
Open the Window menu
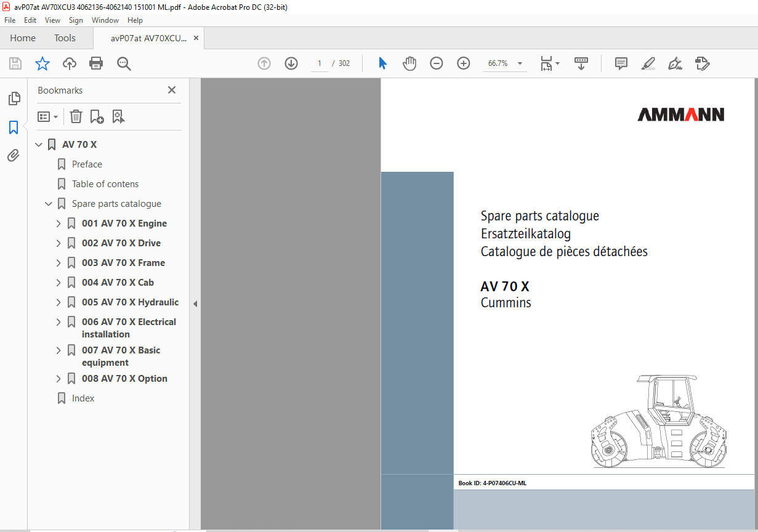click(105, 20)
